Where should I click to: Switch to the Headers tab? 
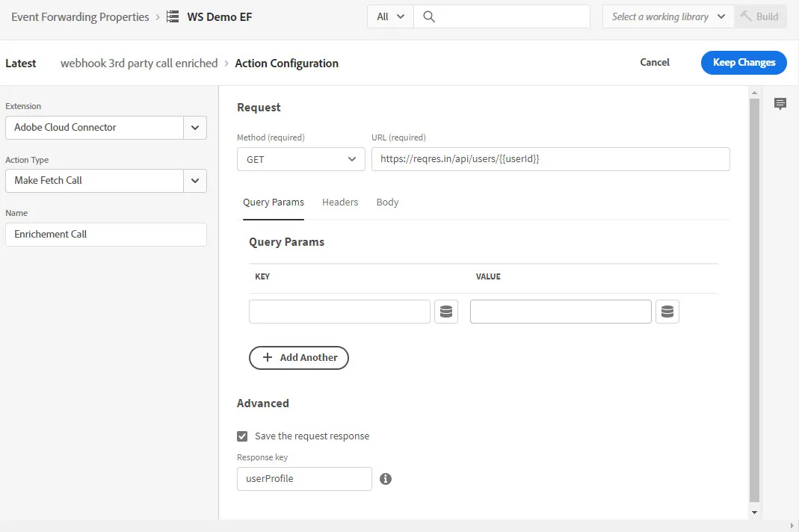[x=340, y=202]
